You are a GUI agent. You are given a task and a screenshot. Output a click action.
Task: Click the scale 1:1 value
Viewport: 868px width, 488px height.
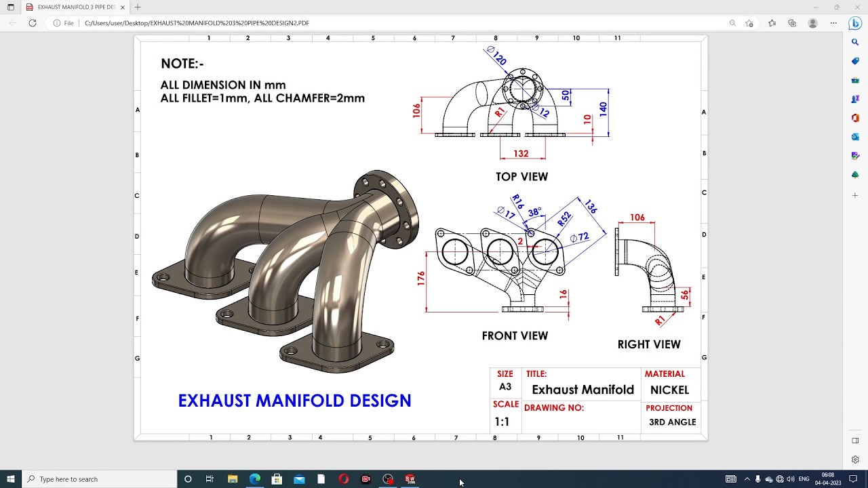click(x=502, y=422)
